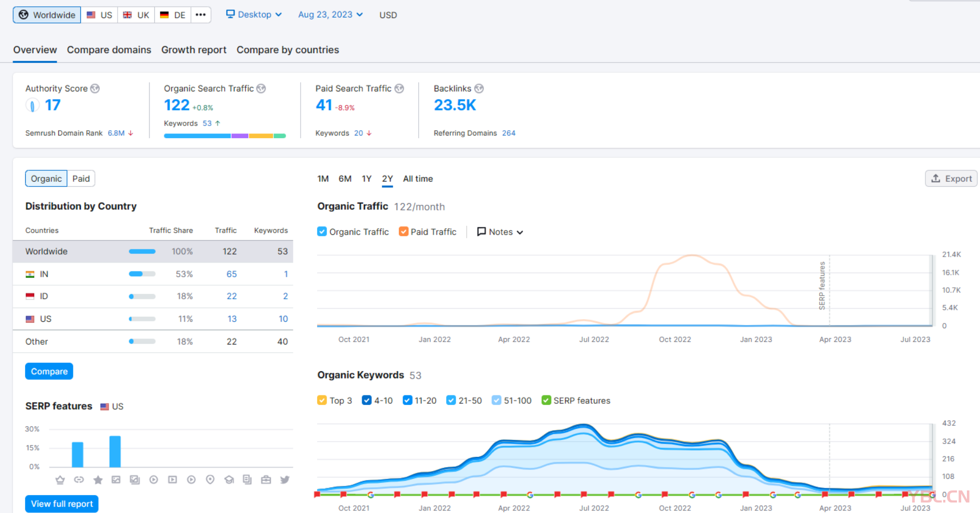Open the Desktop device dropdown
Screen dimensions: 980x513
click(254, 15)
